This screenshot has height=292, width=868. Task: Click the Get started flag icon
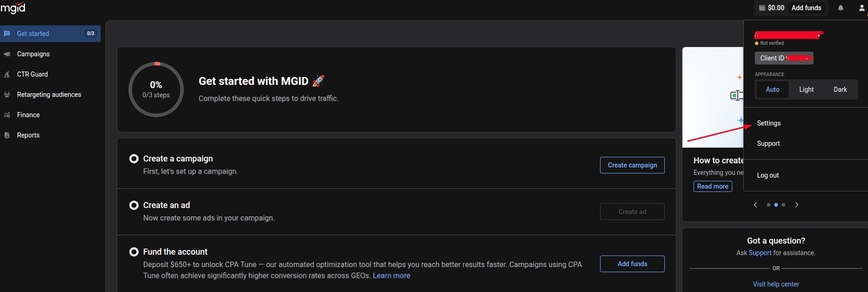click(7, 34)
